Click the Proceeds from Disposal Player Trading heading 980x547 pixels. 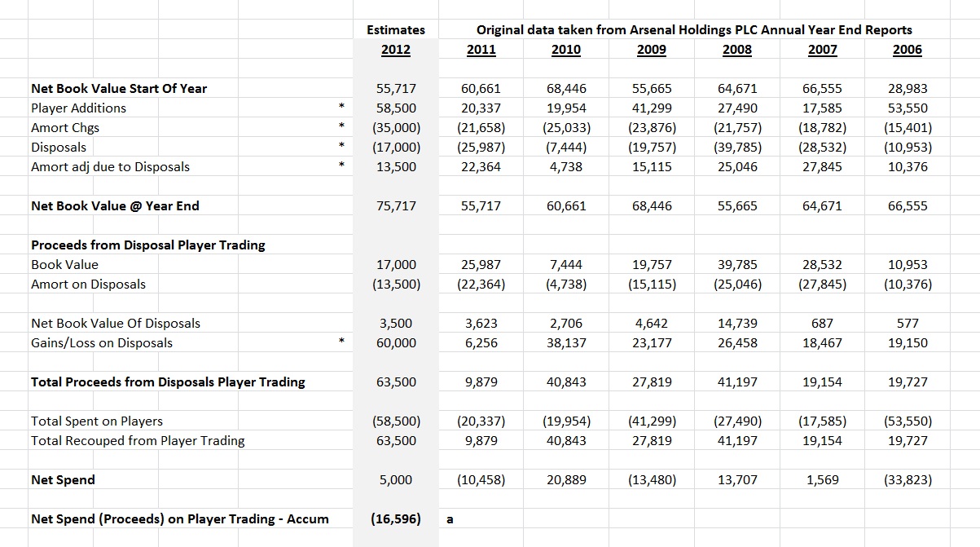[148, 245]
